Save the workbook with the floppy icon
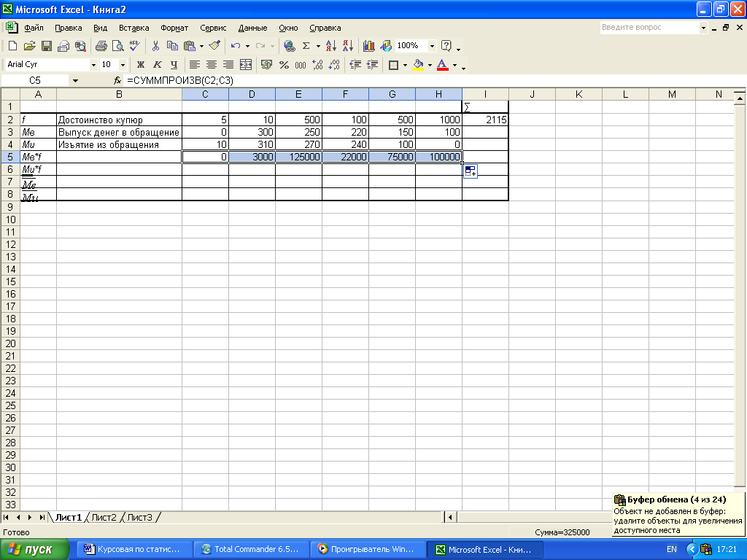 click(47, 46)
